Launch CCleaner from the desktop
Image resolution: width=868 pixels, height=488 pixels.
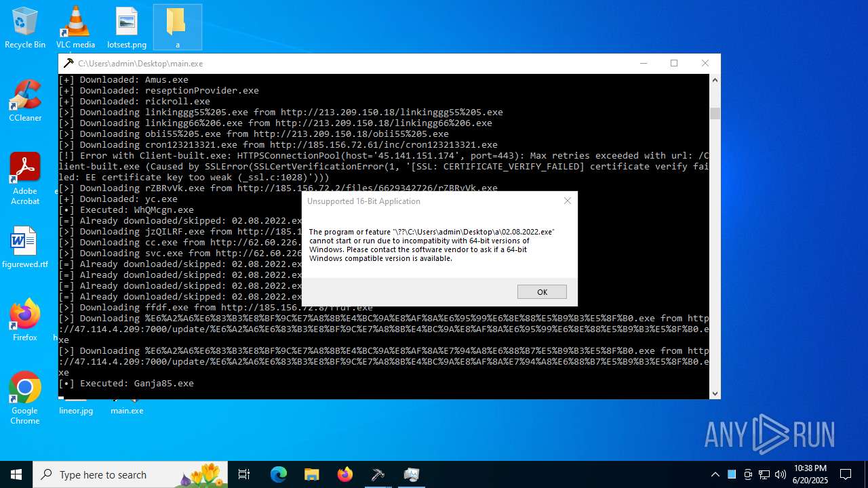[25, 101]
